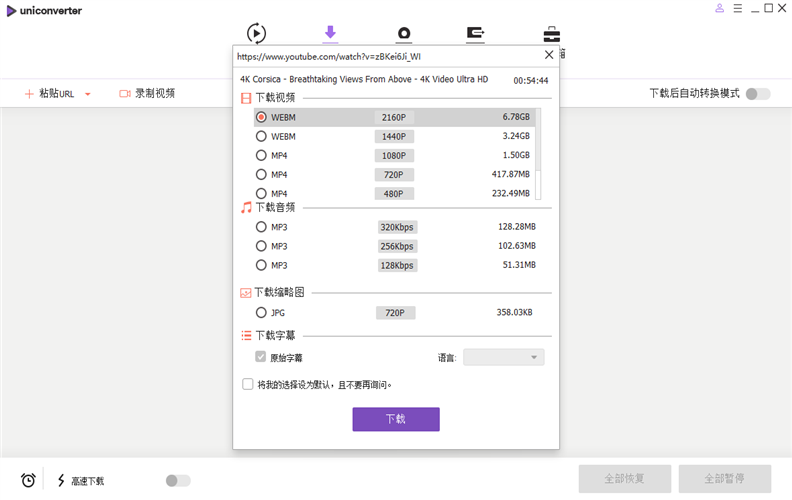Click the 录制视频 button
The width and height of the screenshot is (792, 500).
tap(146, 93)
